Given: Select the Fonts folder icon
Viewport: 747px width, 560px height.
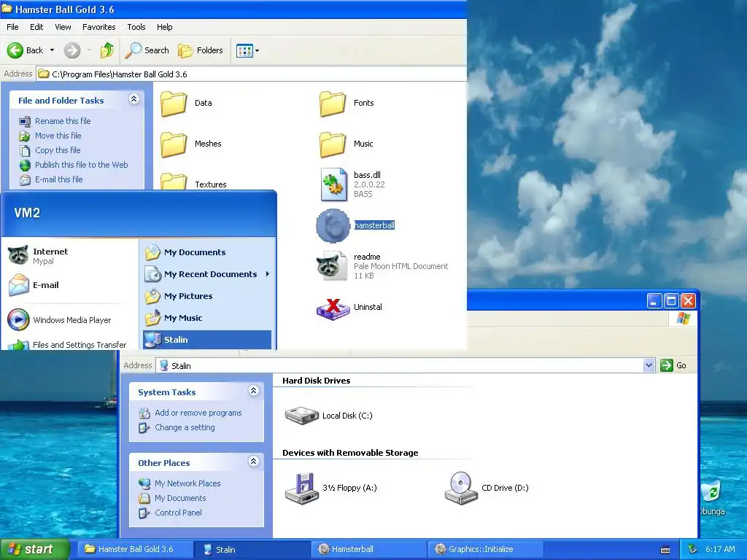Looking at the screenshot, I should tap(332, 104).
